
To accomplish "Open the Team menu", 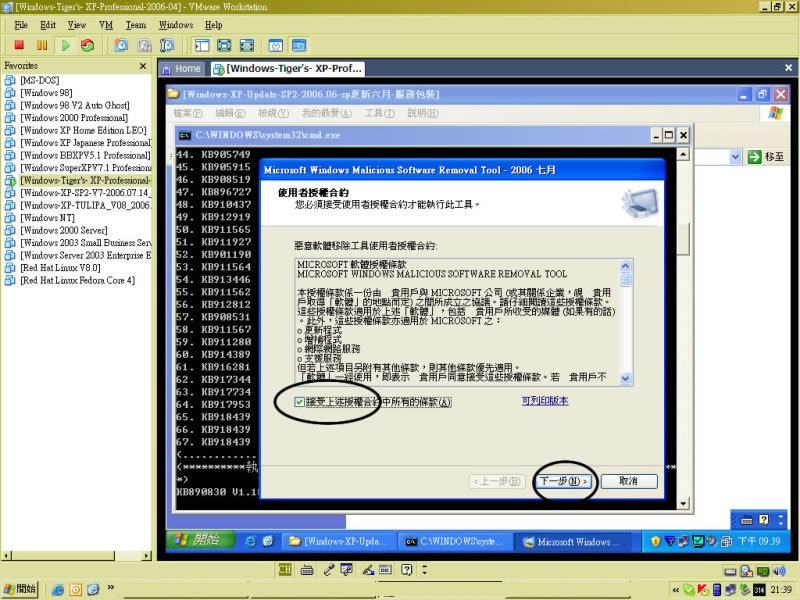I will [x=136, y=25].
